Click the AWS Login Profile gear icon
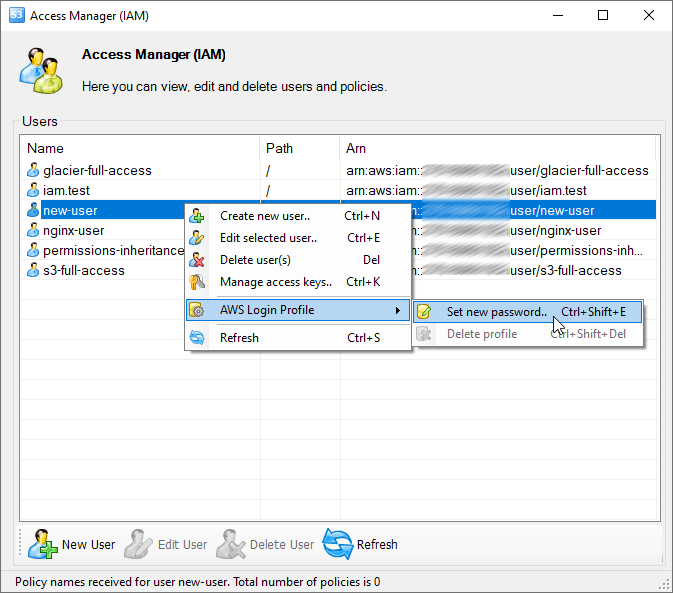Viewport: 673px width, 593px height. 197,310
